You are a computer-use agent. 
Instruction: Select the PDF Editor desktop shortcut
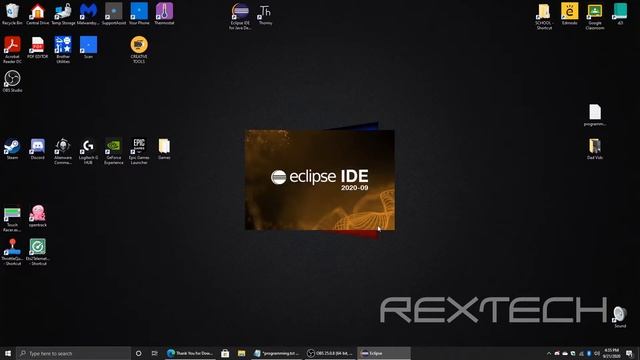click(38, 47)
